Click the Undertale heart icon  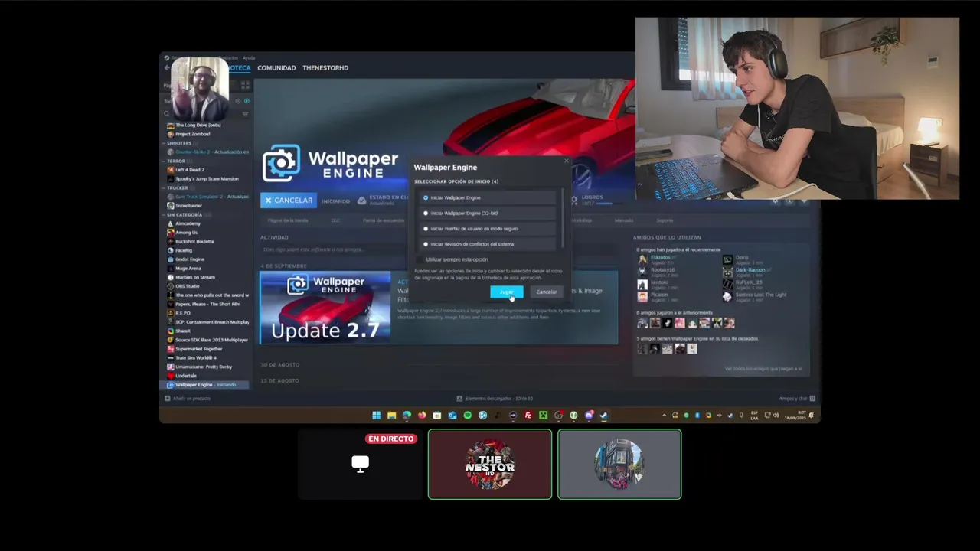click(x=170, y=376)
